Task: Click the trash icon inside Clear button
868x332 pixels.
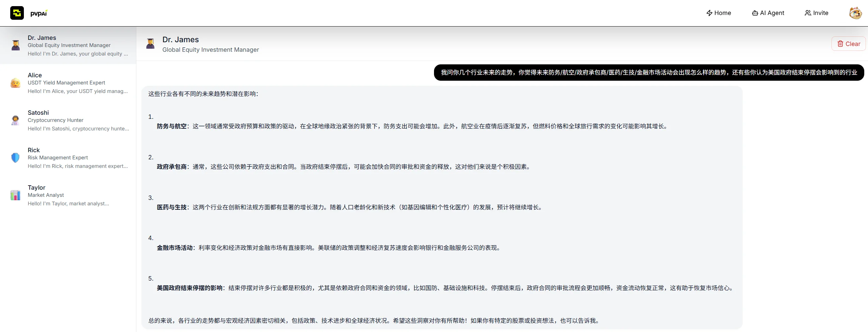Action: click(840, 44)
